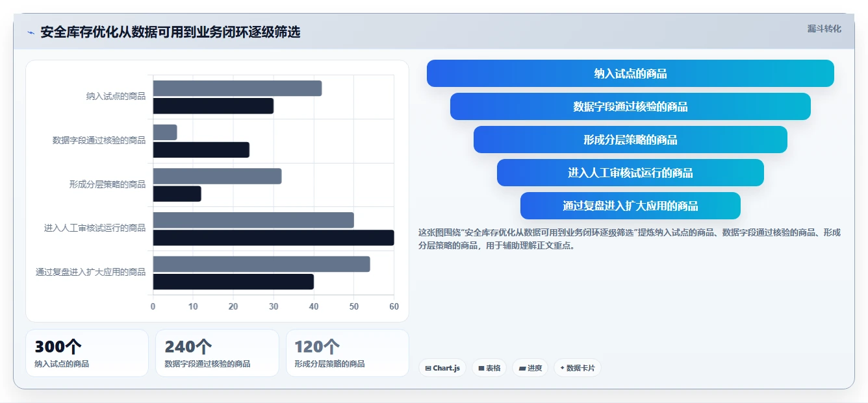Click the chart axis label 纳入试点的商品
The height and width of the screenshot is (403, 868).
[x=116, y=96]
